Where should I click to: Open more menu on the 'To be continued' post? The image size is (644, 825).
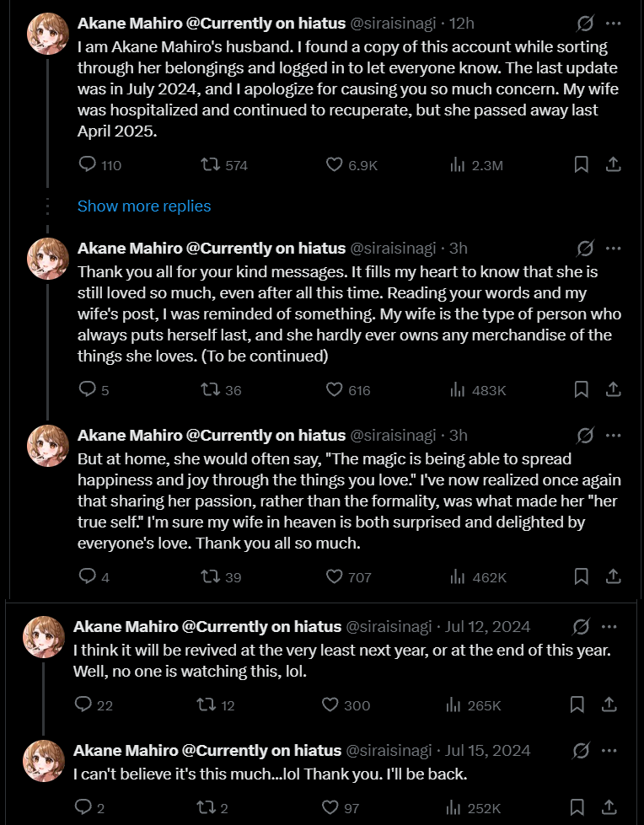(614, 248)
